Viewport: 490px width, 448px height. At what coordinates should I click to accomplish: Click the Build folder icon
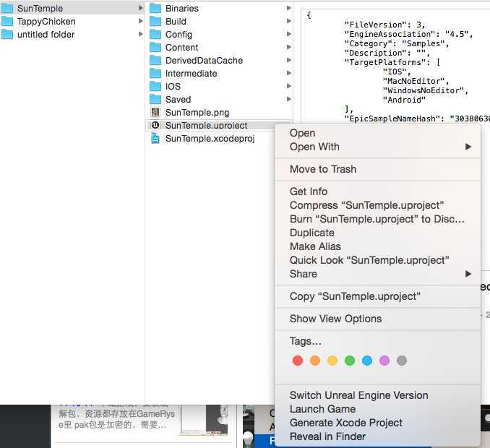coord(155,21)
